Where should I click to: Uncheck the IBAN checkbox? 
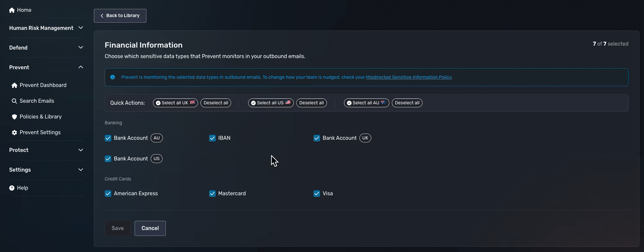coord(212,138)
